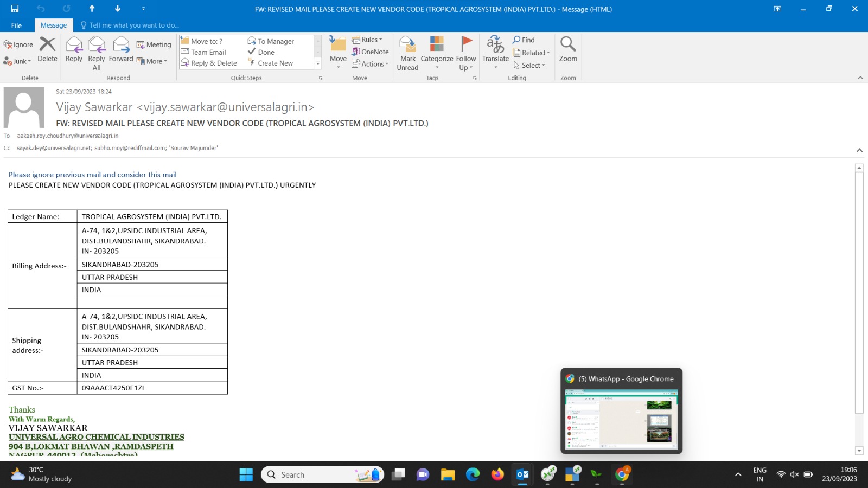Click WhatsApp Chrome window preview thumbnail
The image size is (868, 488).
pos(621,419)
